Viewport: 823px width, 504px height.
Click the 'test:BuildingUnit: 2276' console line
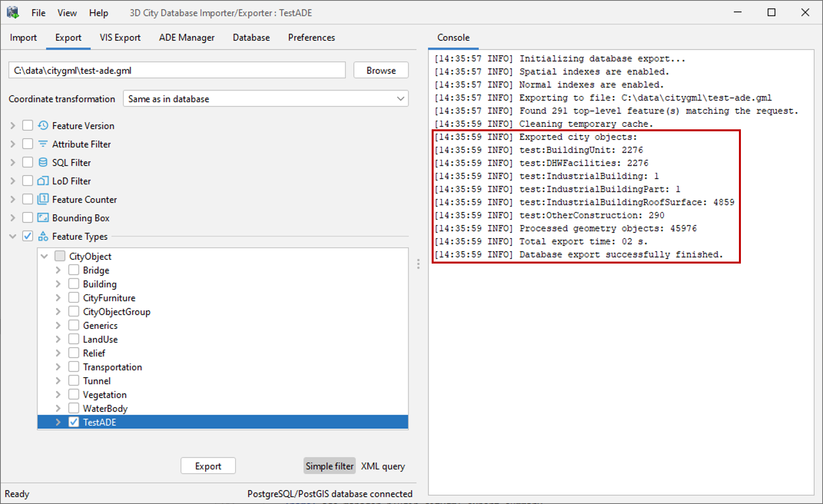click(x=538, y=150)
